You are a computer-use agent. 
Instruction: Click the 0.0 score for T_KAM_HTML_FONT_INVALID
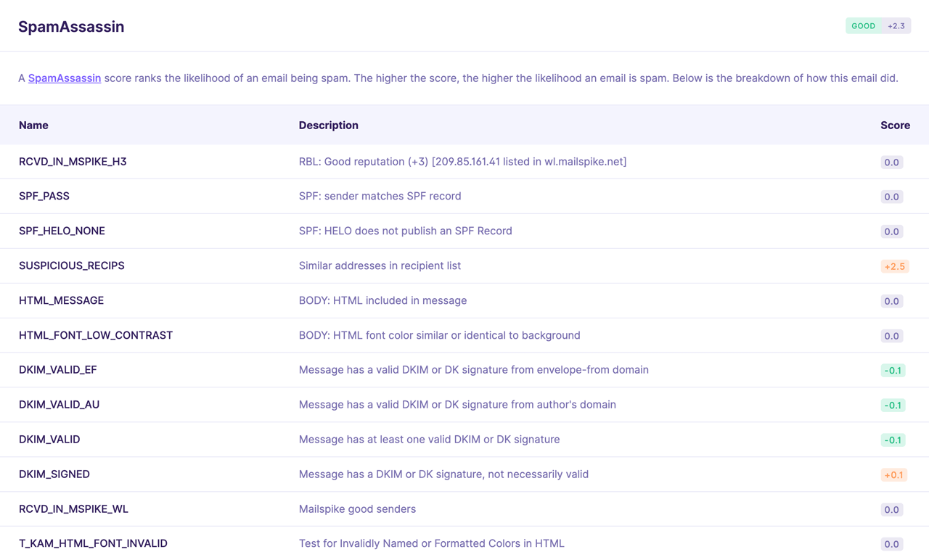coord(892,544)
